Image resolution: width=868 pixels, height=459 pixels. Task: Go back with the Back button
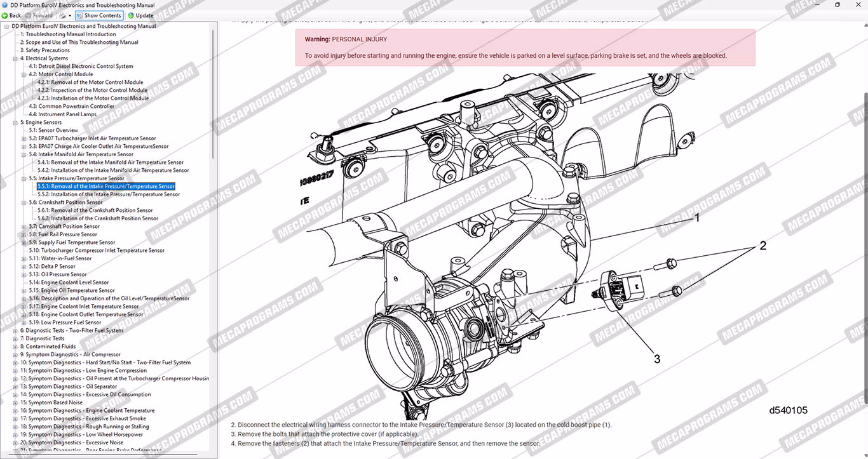pyautogui.click(x=11, y=15)
